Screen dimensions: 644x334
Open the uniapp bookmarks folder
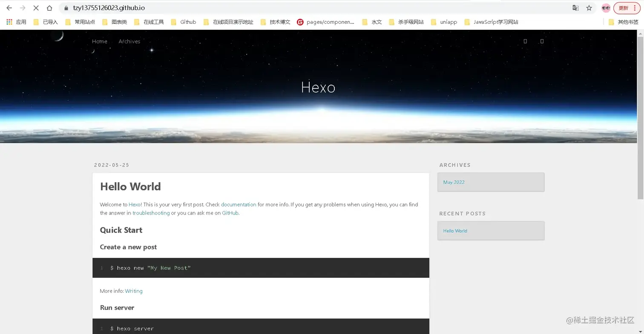(x=444, y=22)
